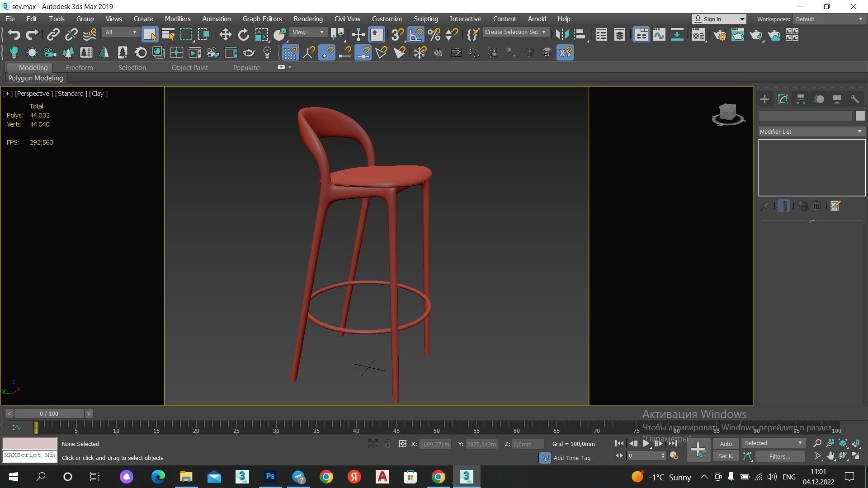Toggle Window/Crossing selection mode
Viewport: 868px width, 488px height.
point(204,35)
